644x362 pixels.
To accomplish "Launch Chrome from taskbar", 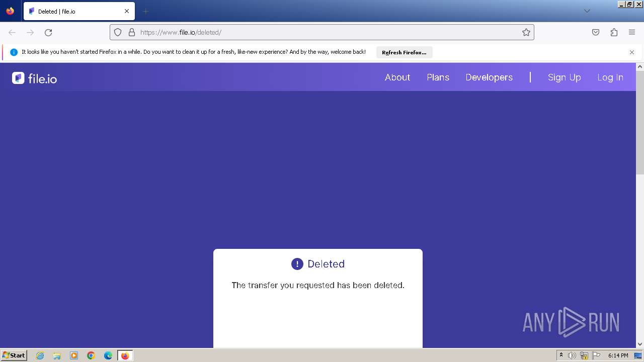I will coord(91,355).
